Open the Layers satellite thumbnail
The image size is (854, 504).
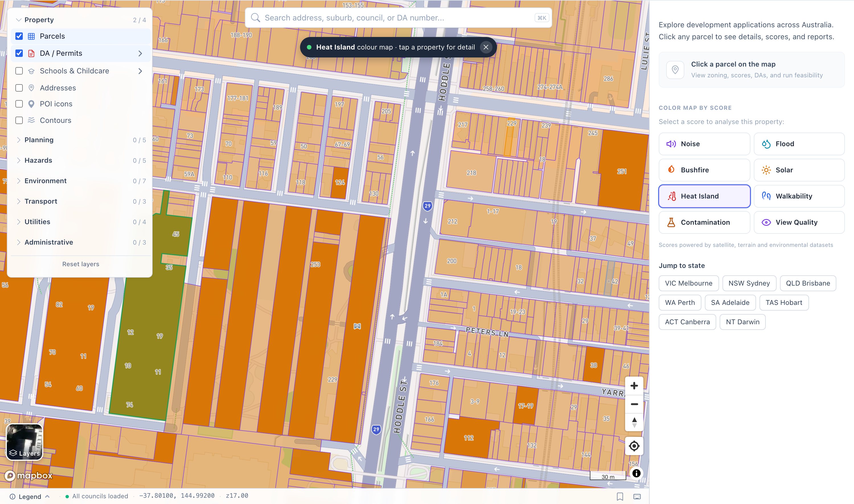coord(25,442)
